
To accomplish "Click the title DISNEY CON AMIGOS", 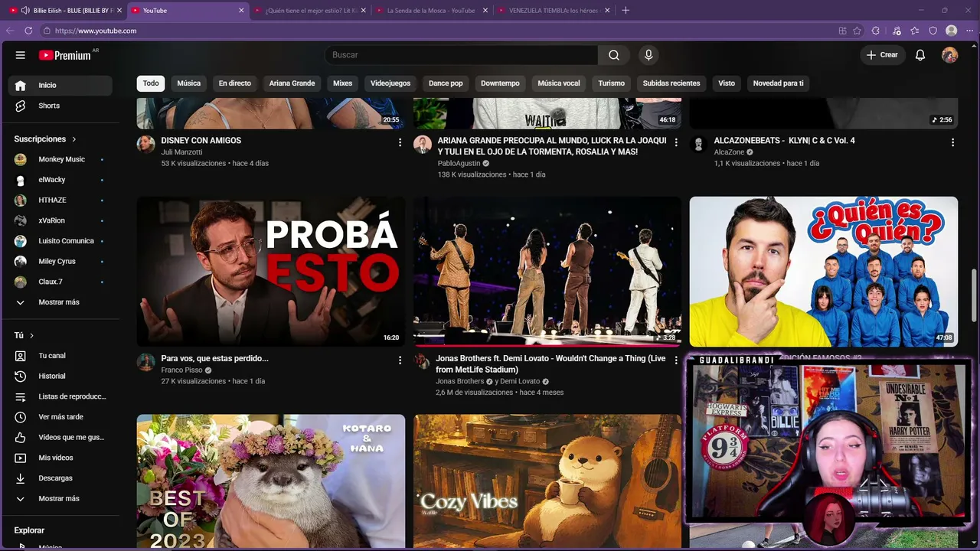I will pos(201,141).
